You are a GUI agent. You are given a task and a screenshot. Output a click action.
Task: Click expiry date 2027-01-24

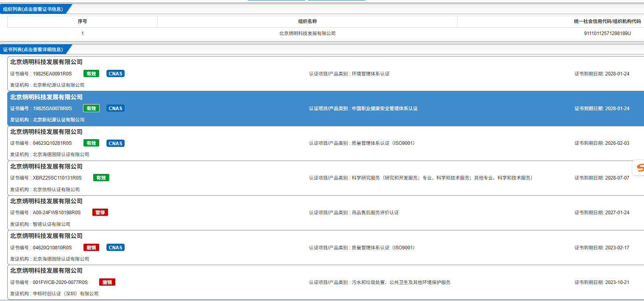point(617,213)
